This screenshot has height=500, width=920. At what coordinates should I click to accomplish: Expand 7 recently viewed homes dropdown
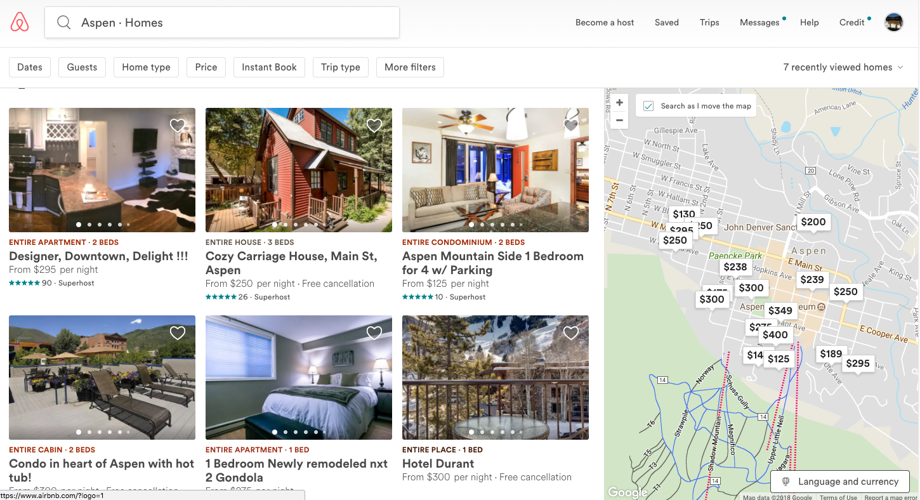843,67
